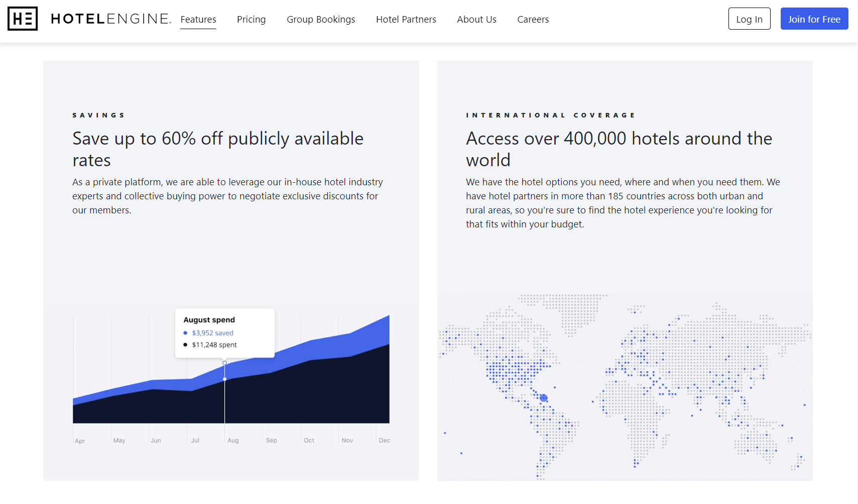Image resolution: width=858 pixels, height=504 pixels.
Task: Click the Savings heading about 60% off
Action: [x=218, y=149]
